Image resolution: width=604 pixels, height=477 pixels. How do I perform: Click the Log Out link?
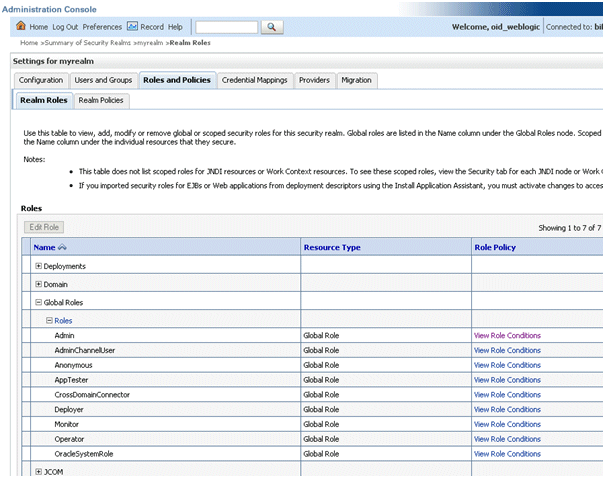[x=64, y=27]
